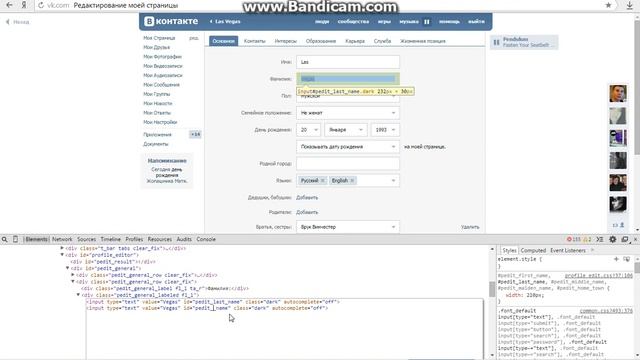Pause music in the VK header
640x360 pixels.
[x=427, y=22]
